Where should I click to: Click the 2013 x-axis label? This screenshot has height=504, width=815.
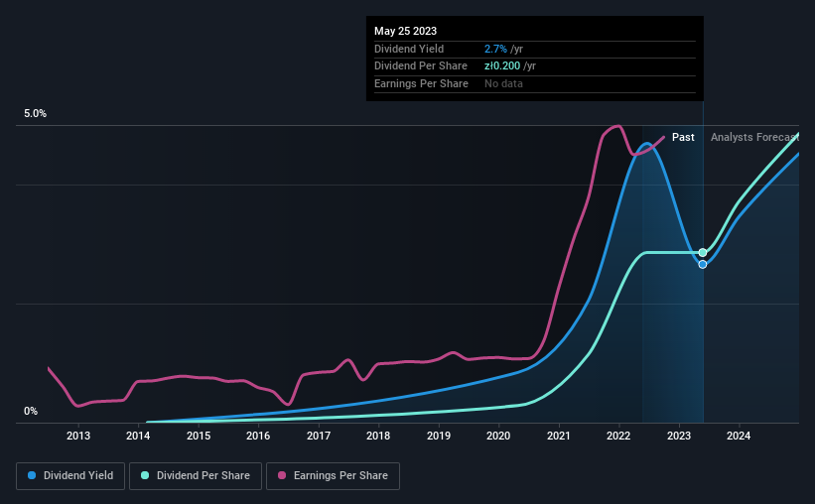coord(78,436)
